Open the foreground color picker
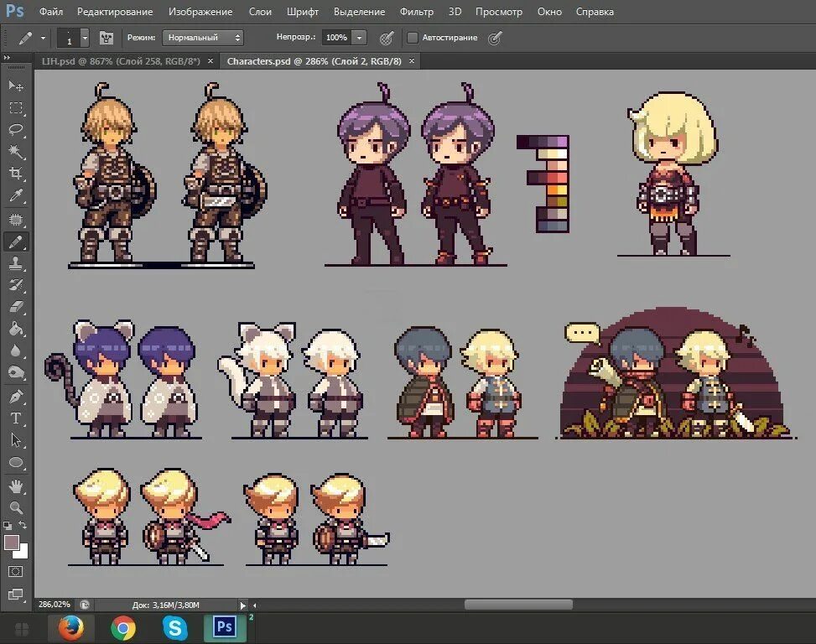 click(12, 543)
